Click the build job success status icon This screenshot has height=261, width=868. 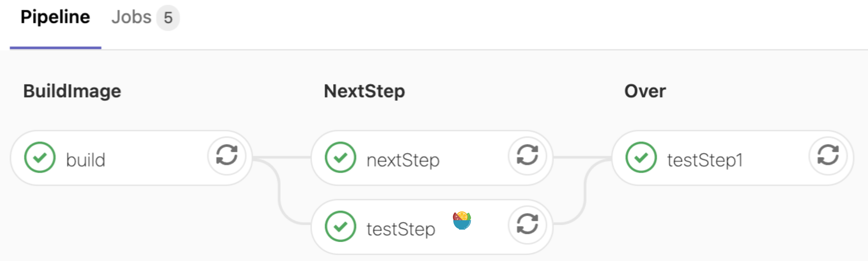click(x=40, y=157)
